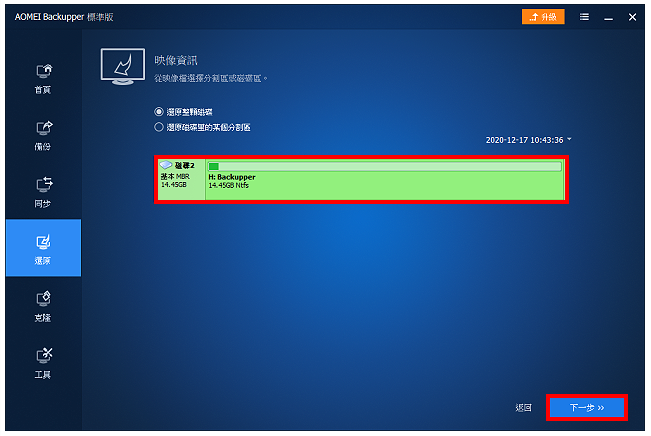Select the 磁碟2 disk label cell

(x=181, y=179)
